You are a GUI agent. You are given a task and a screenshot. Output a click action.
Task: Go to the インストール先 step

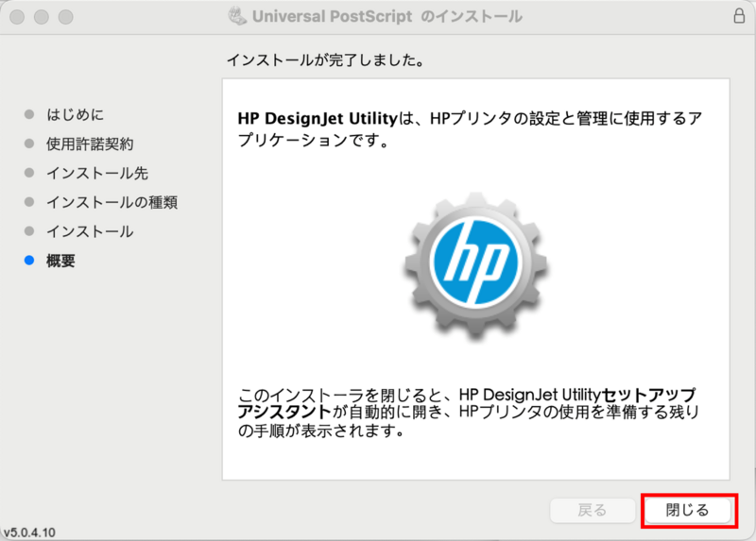tap(96, 173)
